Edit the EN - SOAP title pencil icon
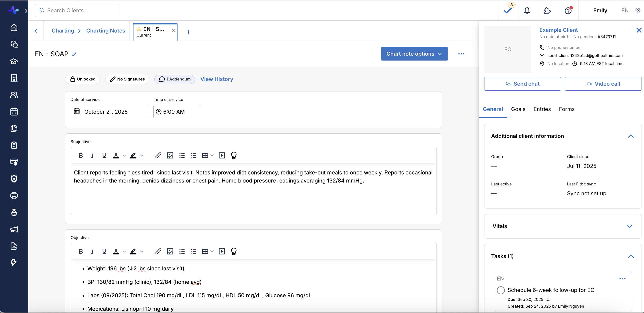 click(x=74, y=54)
